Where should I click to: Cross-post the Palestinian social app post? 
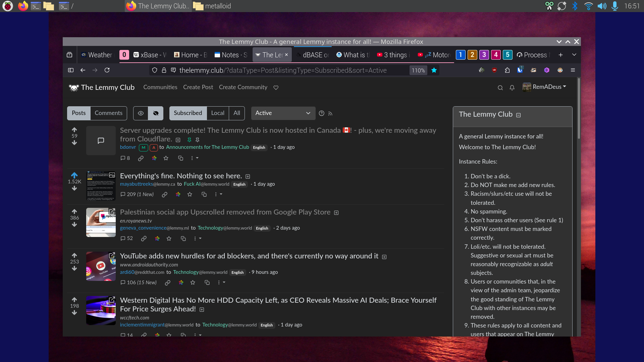[x=183, y=239]
